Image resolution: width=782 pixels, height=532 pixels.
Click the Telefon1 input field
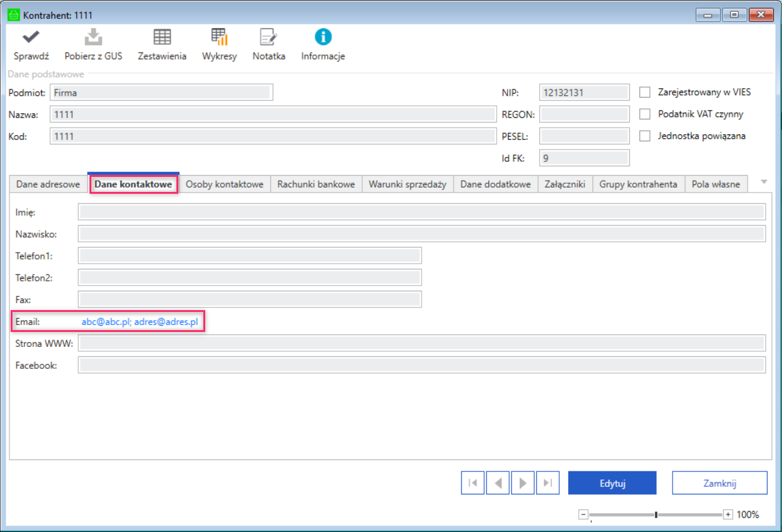point(250,256)
